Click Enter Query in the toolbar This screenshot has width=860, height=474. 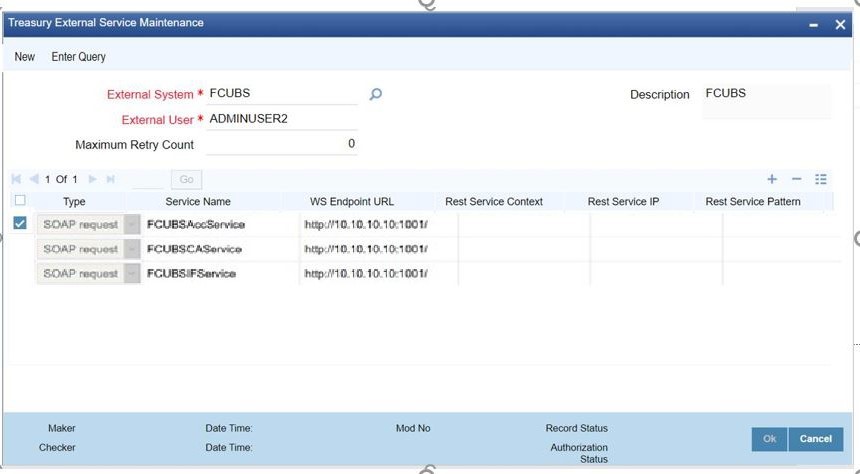click(x=78, y=57)
